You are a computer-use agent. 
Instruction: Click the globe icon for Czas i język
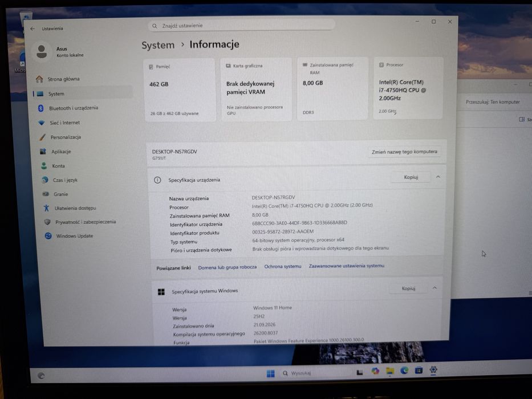click(45, 180)
